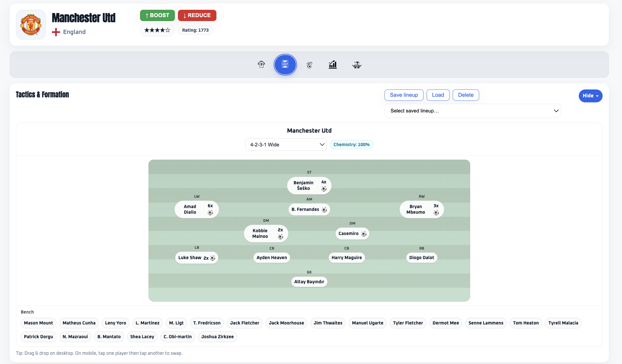
Task: Click the Manchester United club crest
Action: pos(31,25)
